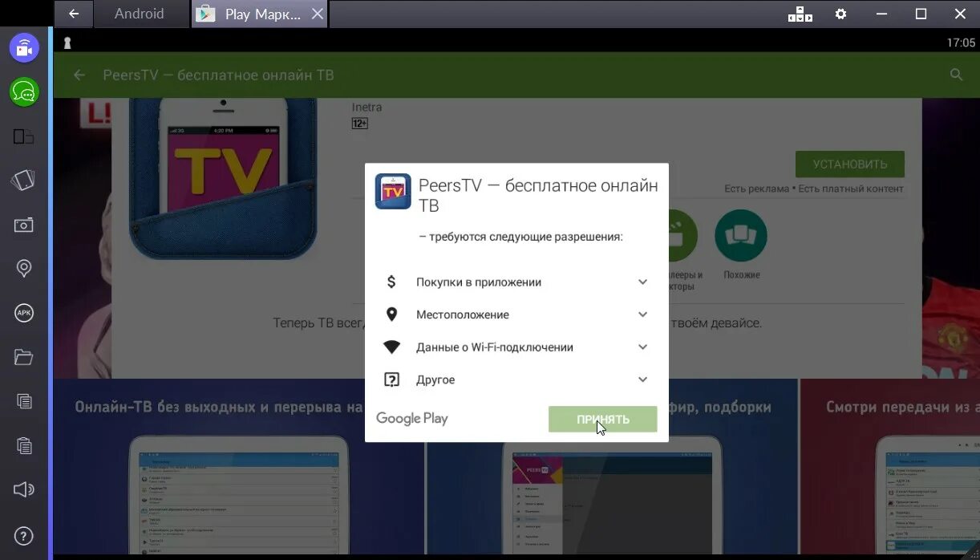The image size is (980, 560).
Task: Click the Google Play logo in dialog
Action: coord(411,418)
